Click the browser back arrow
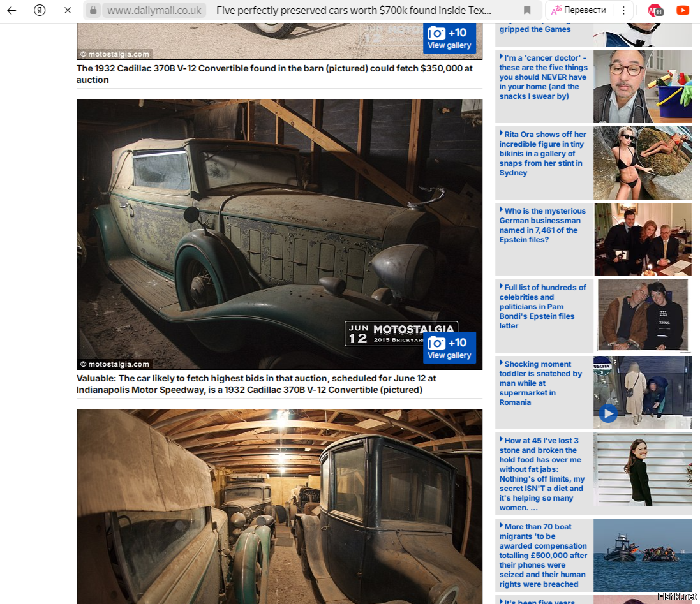Image resolution: width=700 pixels, height=604 pixels. (11, 10)
